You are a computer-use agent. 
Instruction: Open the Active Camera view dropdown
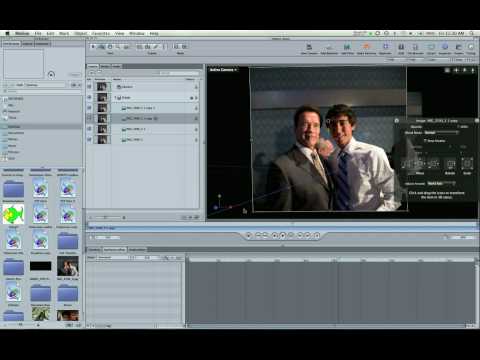coord(223,70)
